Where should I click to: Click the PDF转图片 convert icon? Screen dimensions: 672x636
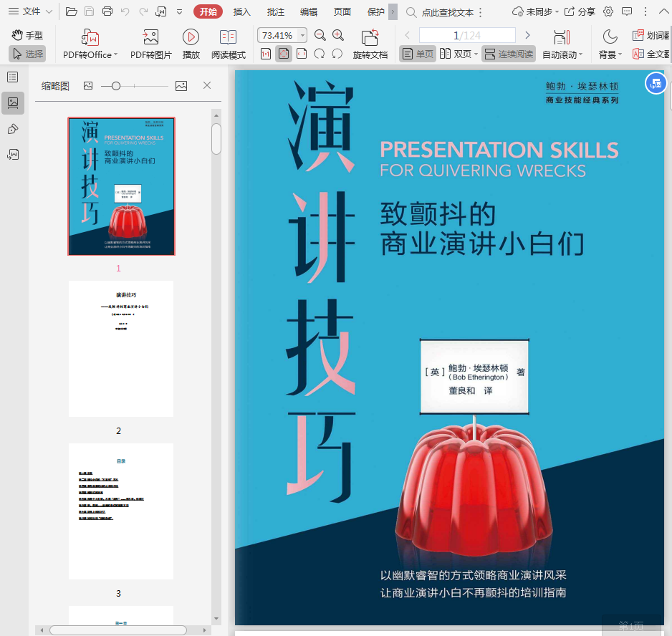pos(150,38)
